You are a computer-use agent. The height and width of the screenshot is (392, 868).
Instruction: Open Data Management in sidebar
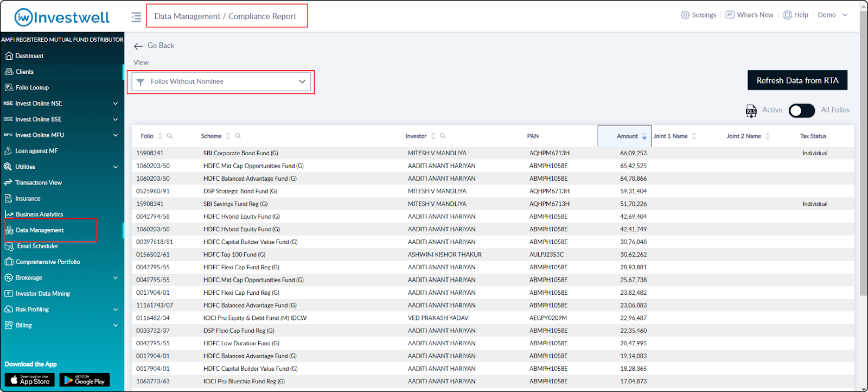pyautogui.click(x=40, y=230)
